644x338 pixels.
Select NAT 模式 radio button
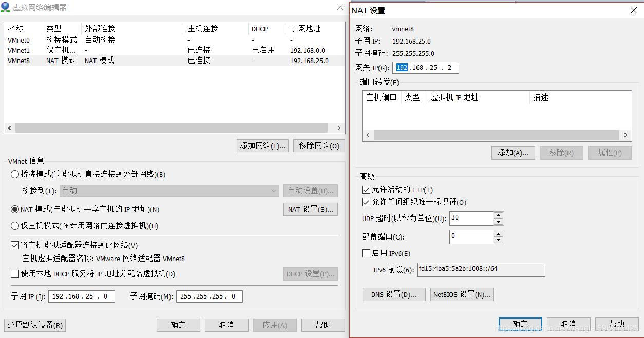[x=15, y=209]
